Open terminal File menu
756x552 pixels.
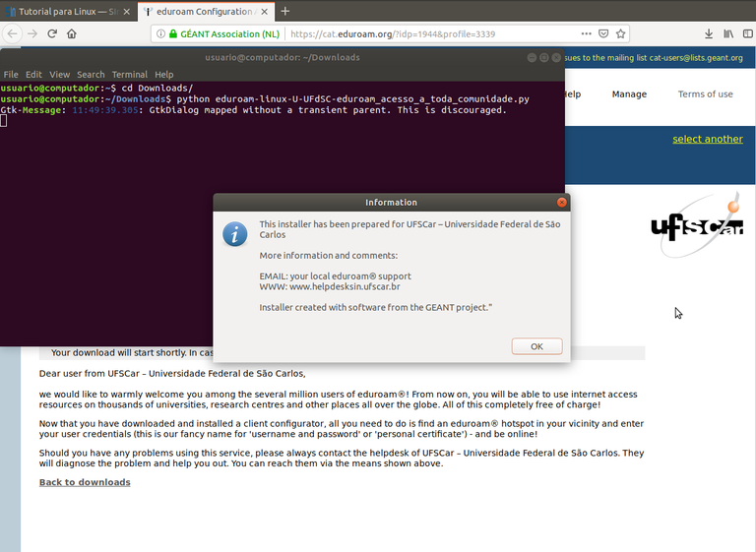pyautogui.click(x=11, y=75)
